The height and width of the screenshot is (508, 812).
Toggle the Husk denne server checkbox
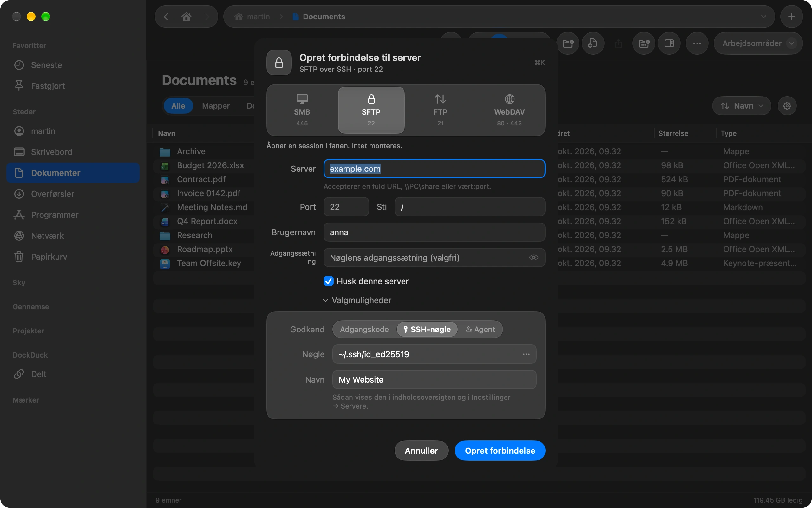328,281
